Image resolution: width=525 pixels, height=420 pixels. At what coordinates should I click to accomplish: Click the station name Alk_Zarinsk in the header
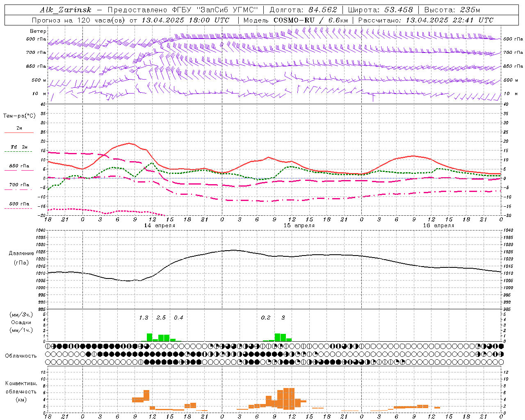[66, 10]
